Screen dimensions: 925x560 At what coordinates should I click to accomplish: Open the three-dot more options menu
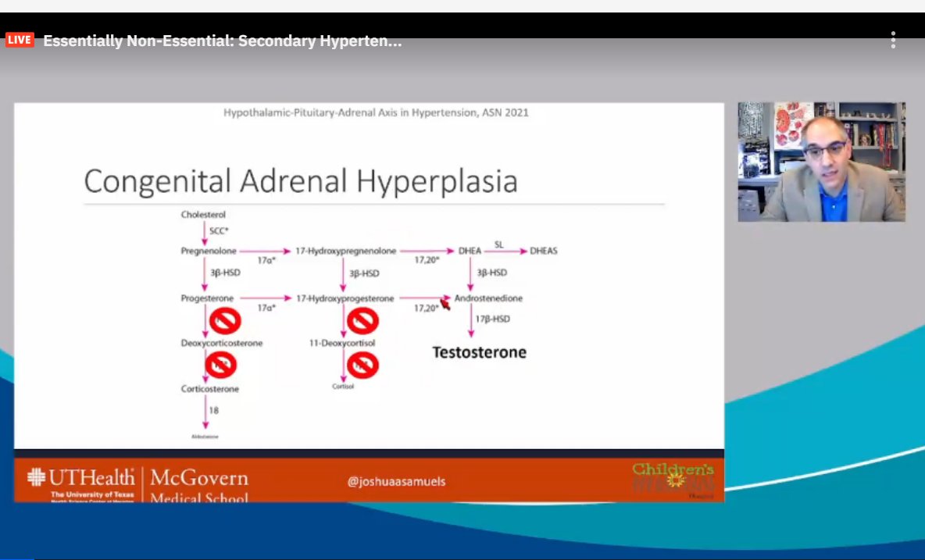(x=893, y=40)
